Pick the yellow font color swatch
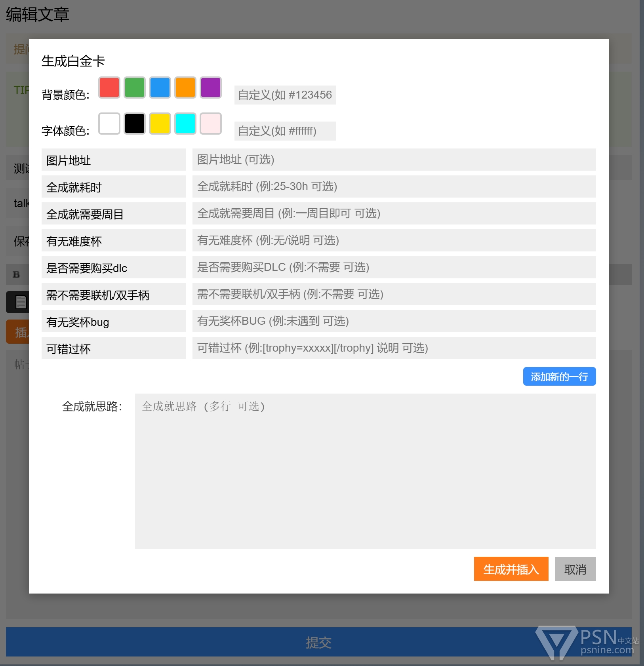The image size is (644, 666). (160, 124)
